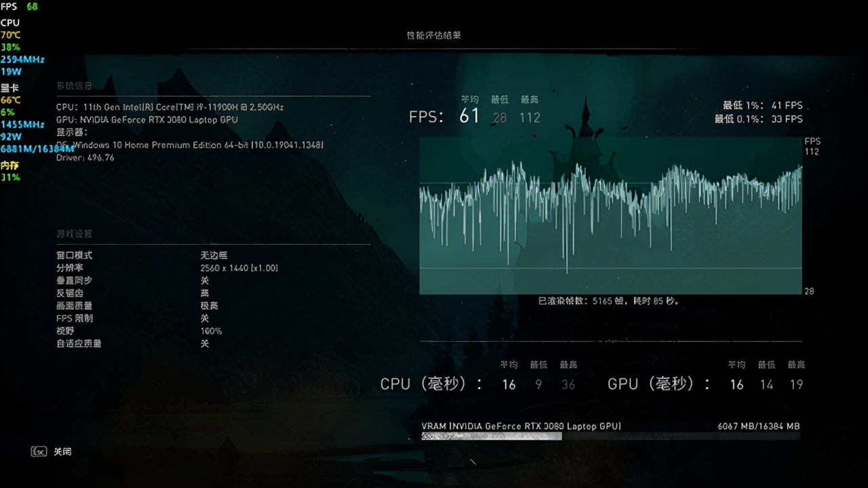Select the CPU temperature reading 70℃
This screenshot has height=488, width=868.
pos(11,35)
